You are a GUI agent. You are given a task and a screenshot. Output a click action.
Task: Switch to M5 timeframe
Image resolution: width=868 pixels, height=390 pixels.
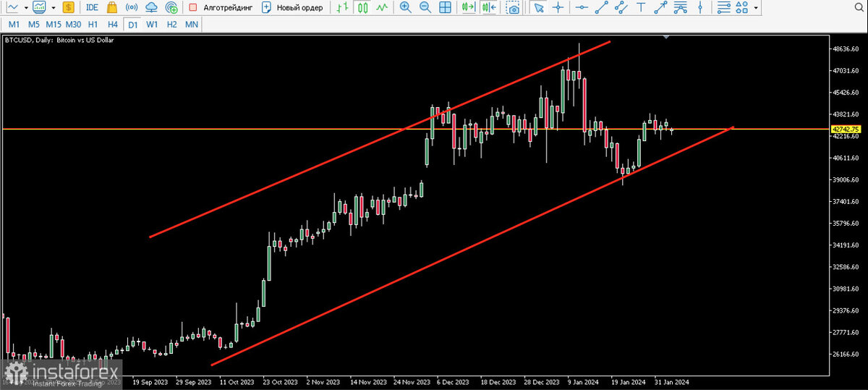coord(33,24)
